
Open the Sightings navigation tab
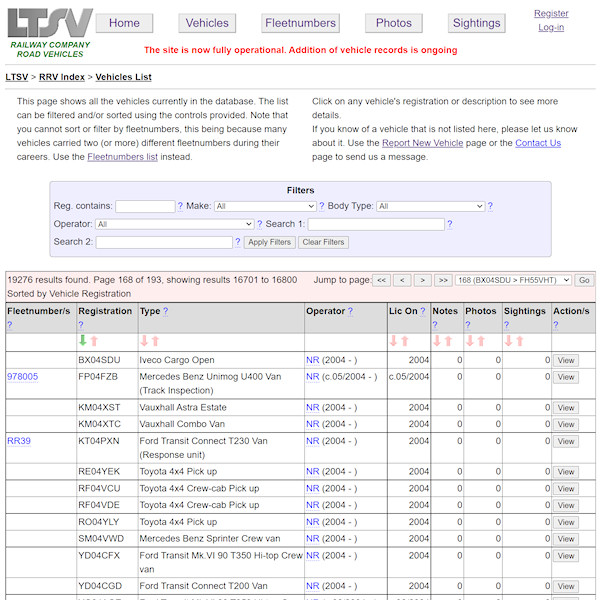tap(476, 23)
